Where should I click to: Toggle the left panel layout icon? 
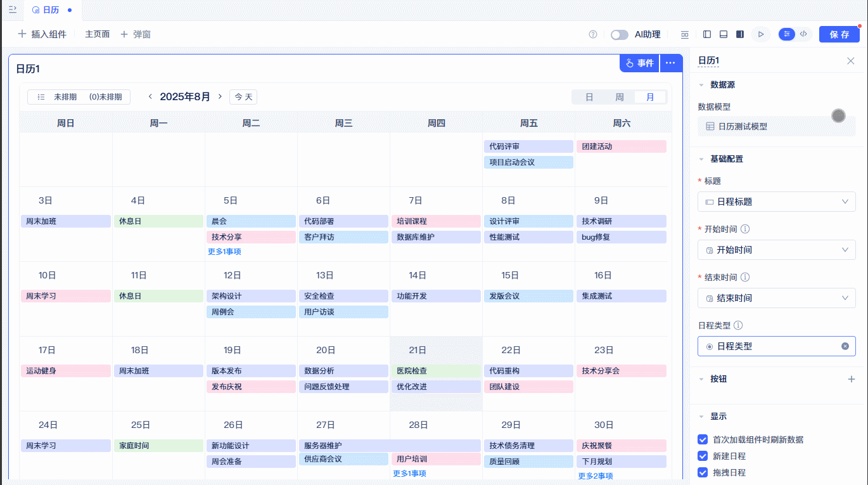click(x=707, y=34)
